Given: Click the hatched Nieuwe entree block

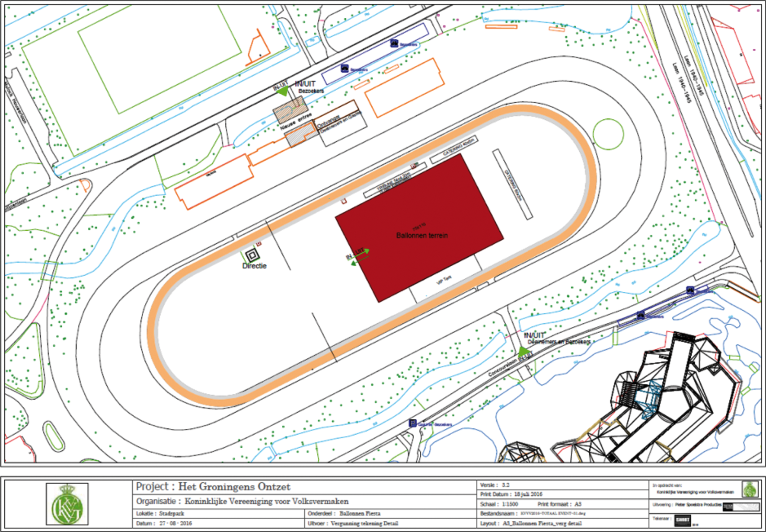Looking at the screenshot, I should [290, 110].
